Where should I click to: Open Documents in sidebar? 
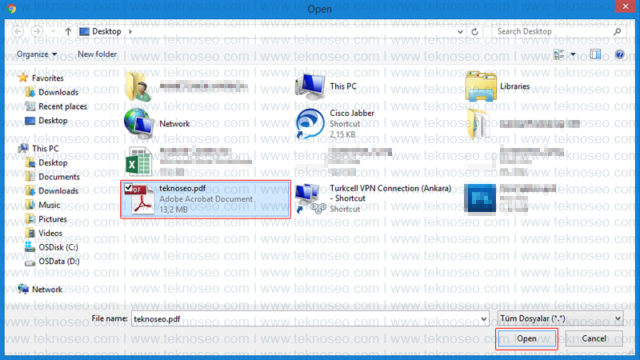[59, 177]
